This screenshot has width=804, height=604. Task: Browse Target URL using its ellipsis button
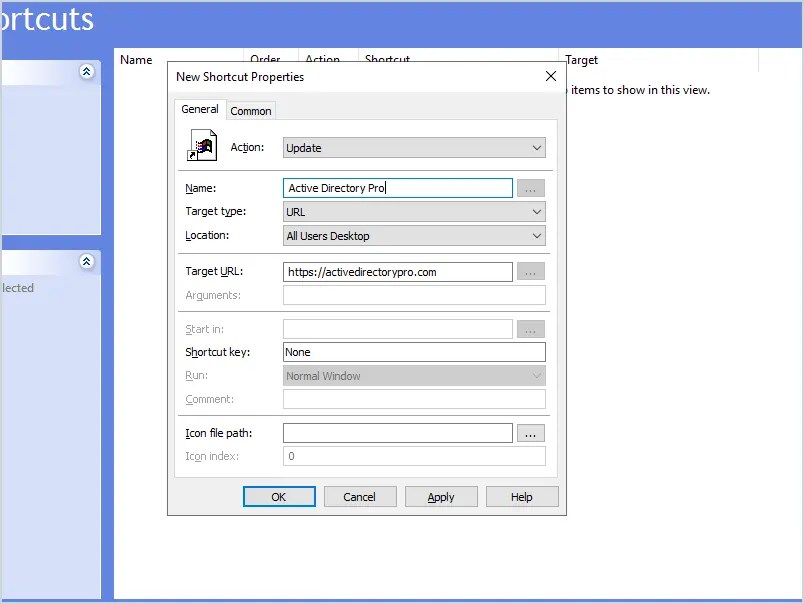[530, 271]
